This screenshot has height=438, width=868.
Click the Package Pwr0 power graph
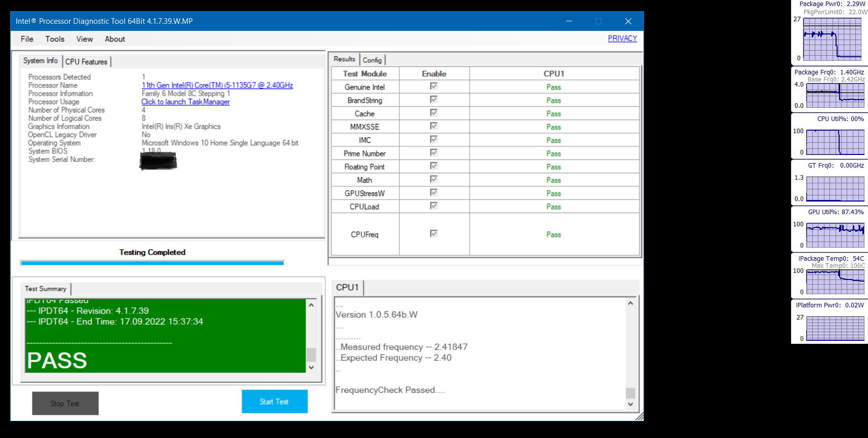tap(833, 39)
